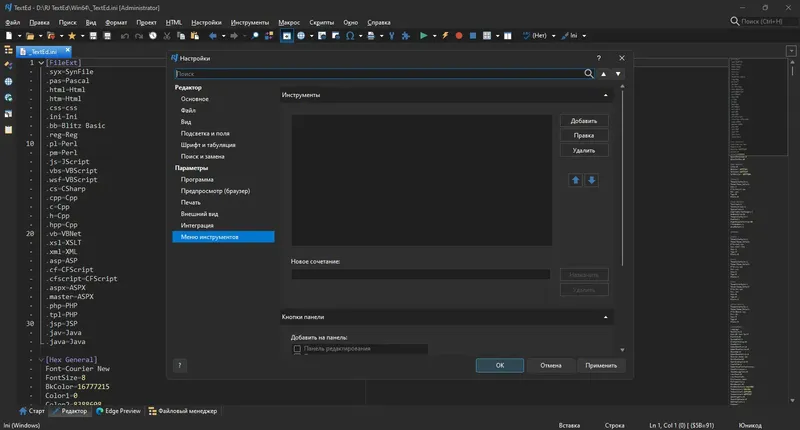Open the Макрос menu

(x=288, y=21)
